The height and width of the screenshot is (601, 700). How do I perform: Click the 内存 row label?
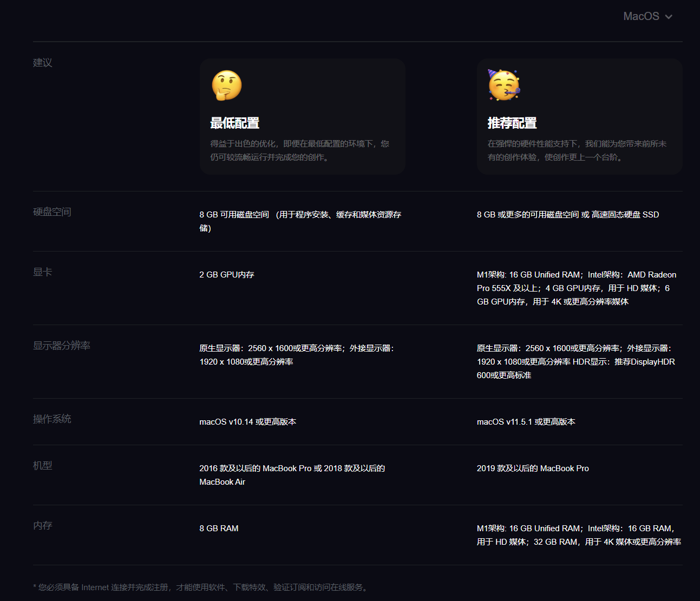point(43,526)
